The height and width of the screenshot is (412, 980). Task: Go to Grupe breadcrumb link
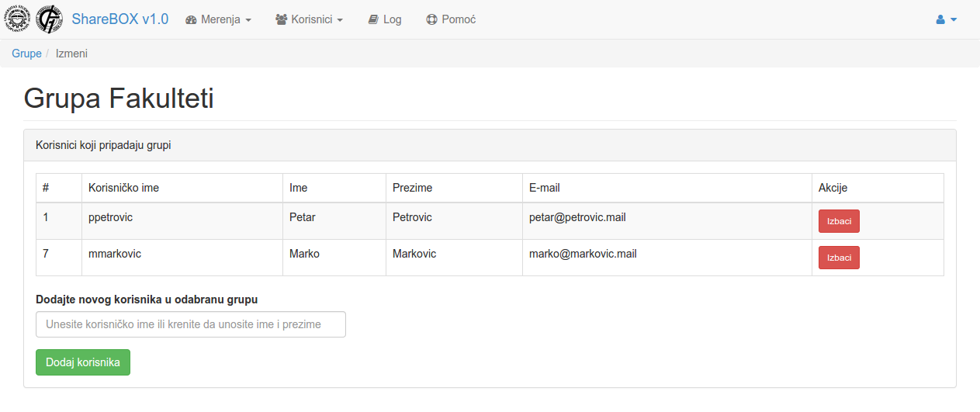[26, 54]
